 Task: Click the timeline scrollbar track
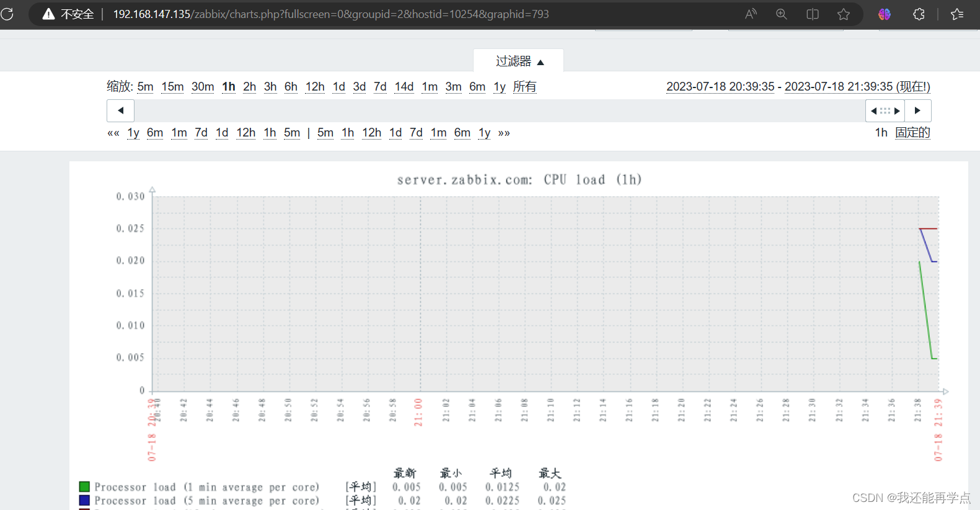tap(500, 110)
